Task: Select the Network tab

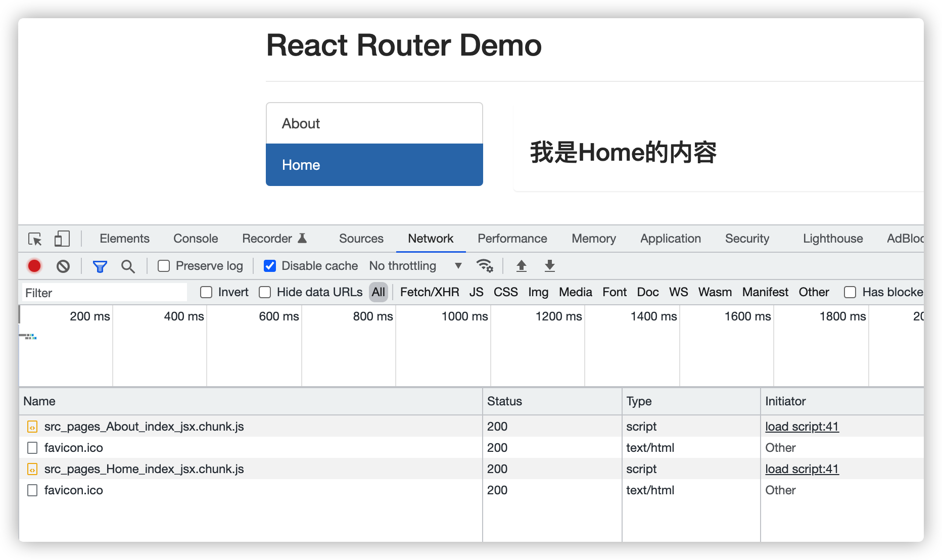Action: pyautogui.click(x=431, y=239)
